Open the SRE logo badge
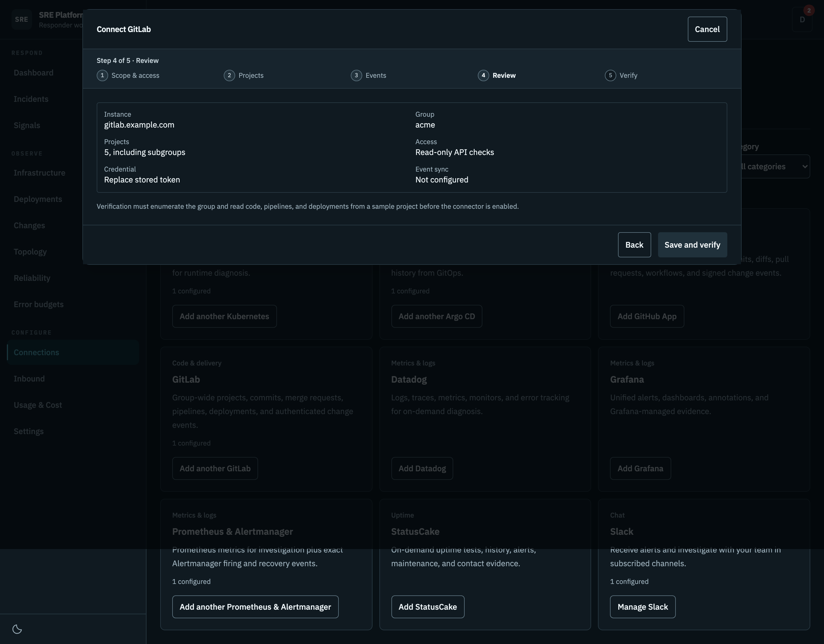The width and height of the screenshot is (824, 644). pyautogui.click(x=21, y=19)
